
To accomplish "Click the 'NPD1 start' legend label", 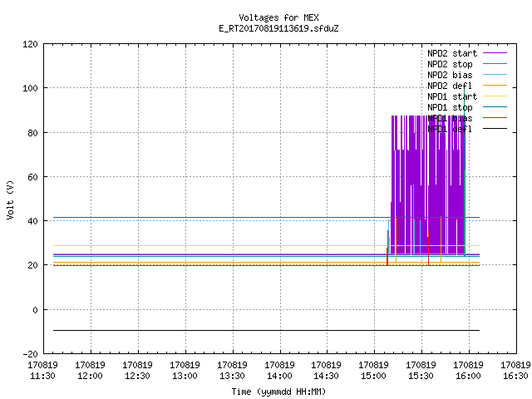I will (452, 96).
